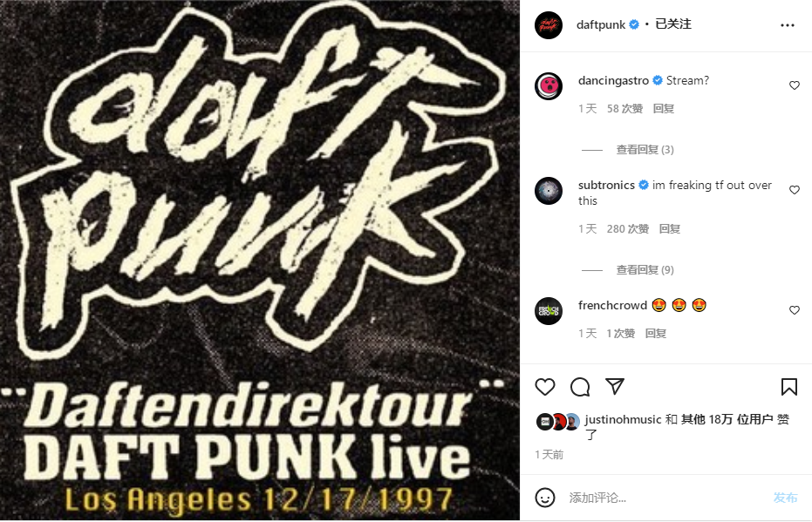Open the comment speech bubble icon
This screenshot has width=812, height=522.
pos(580,387)
